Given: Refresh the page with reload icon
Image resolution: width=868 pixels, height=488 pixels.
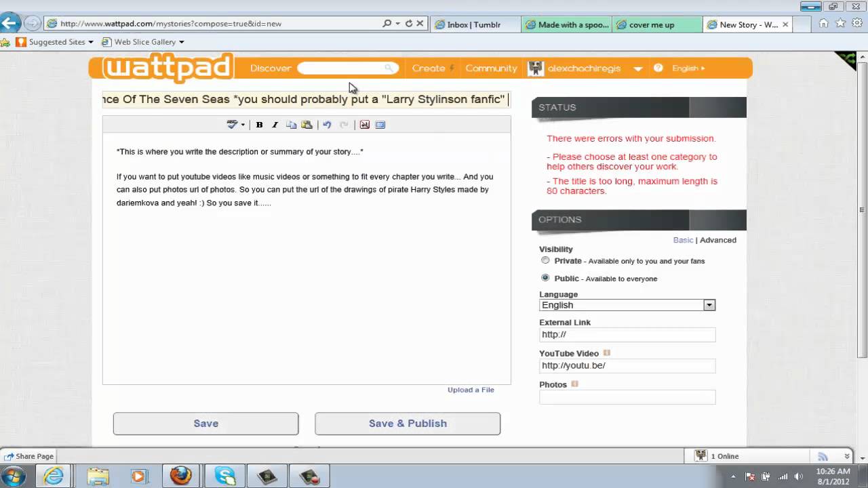Looking at the screenshot, I should point(409,23).
